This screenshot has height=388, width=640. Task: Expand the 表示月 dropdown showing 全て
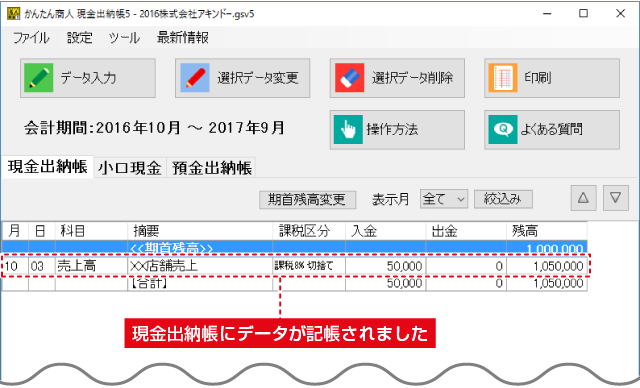(444, 199)
